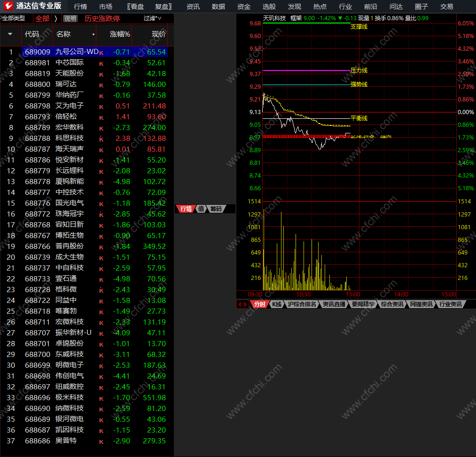Viewport: 476px width, 457px height.
Task: Click the left tab-scroll arrow
Action: [x=239, y=304]
